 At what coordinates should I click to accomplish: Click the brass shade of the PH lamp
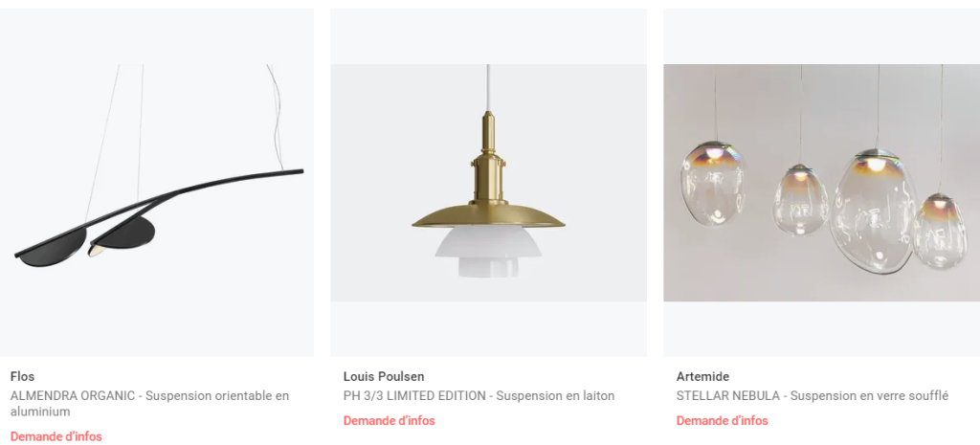pyautogui.click(x=488, y=215)
